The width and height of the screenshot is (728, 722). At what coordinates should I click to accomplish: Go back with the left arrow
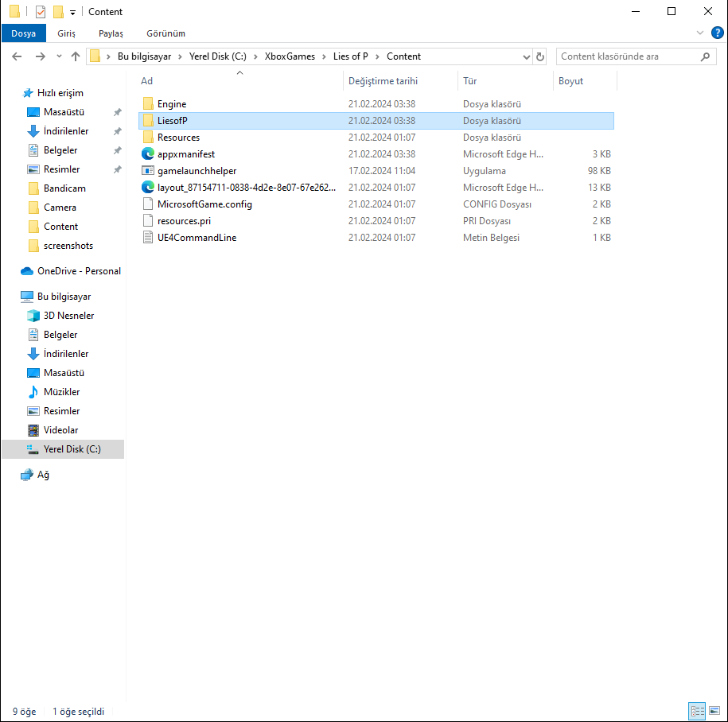(x=17, y=56)
